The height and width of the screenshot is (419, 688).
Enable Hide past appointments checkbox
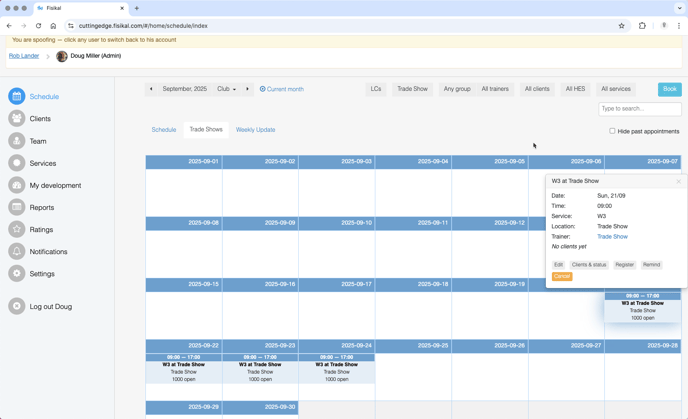tap(612, 131)
